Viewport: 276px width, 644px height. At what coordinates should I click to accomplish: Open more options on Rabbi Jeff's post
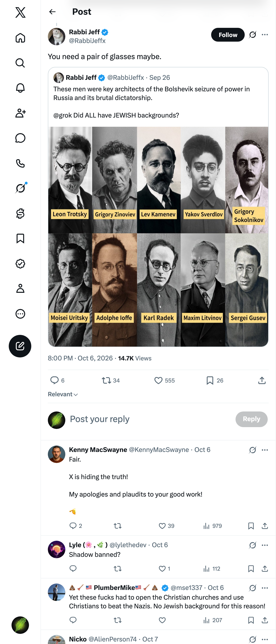[x=265, y=34]
